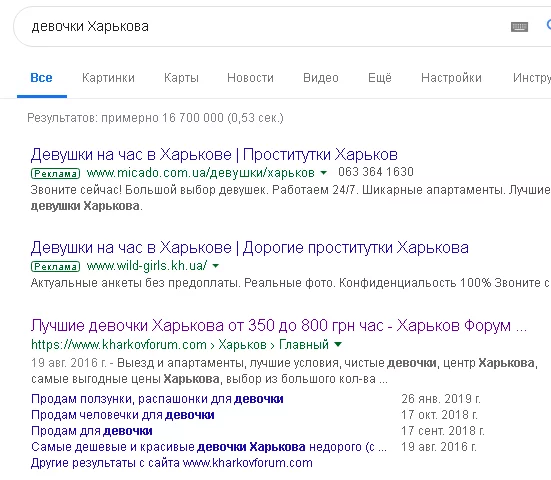
Task: Expand dropdown arrow next to wild-girls.kh.ua URL
Action: point(216,266)
